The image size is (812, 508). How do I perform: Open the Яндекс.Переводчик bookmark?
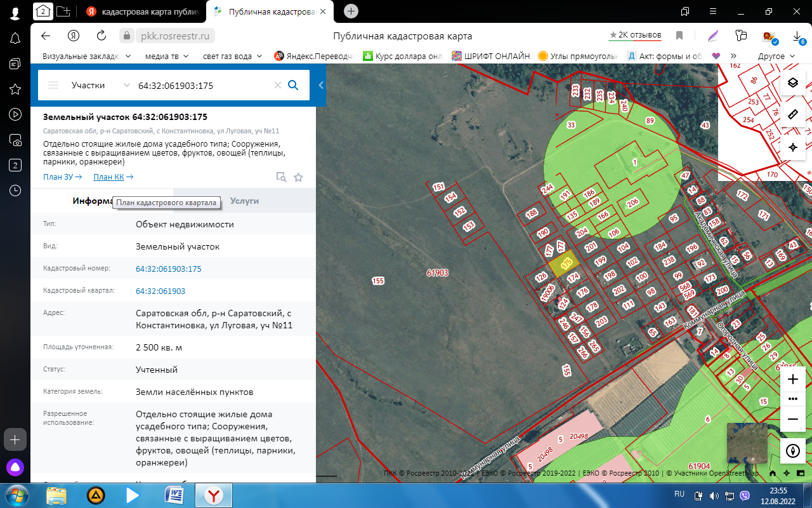coord(313,56)
